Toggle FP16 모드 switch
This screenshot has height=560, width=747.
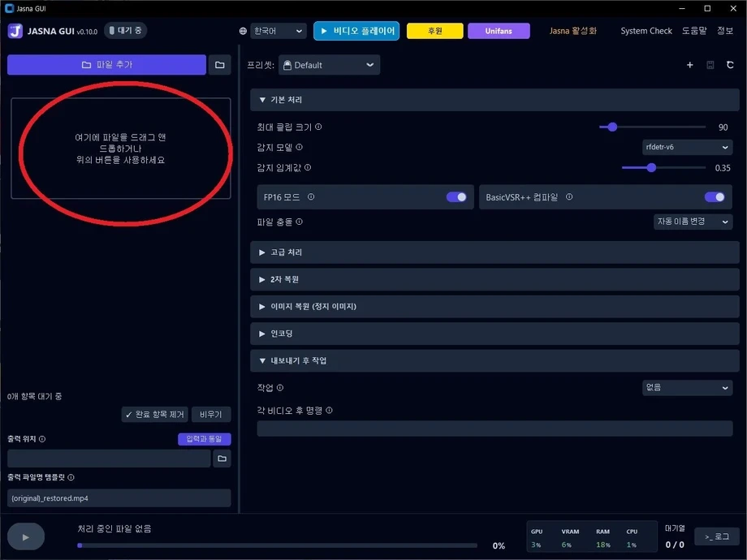point(456,197)
